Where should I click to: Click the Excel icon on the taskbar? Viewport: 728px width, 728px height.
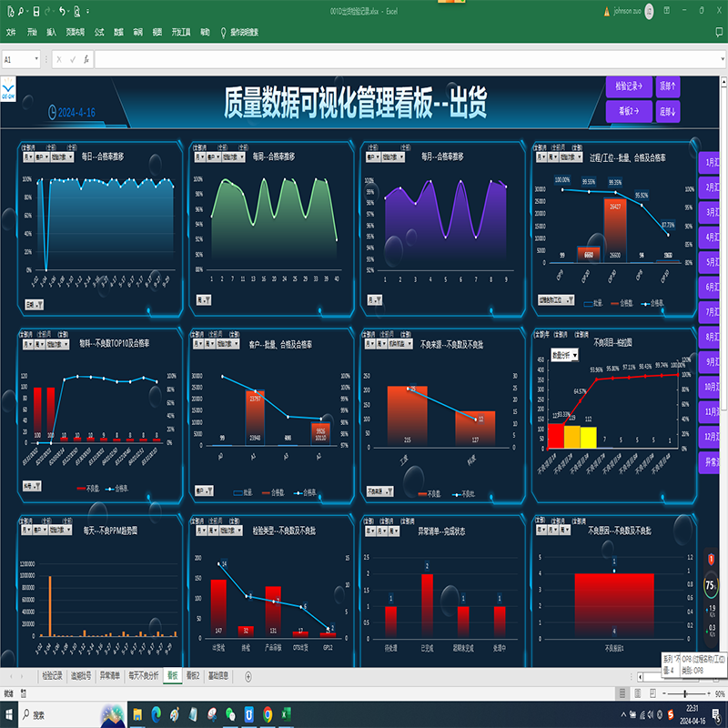pyautogui.click(x=286, y=714)
